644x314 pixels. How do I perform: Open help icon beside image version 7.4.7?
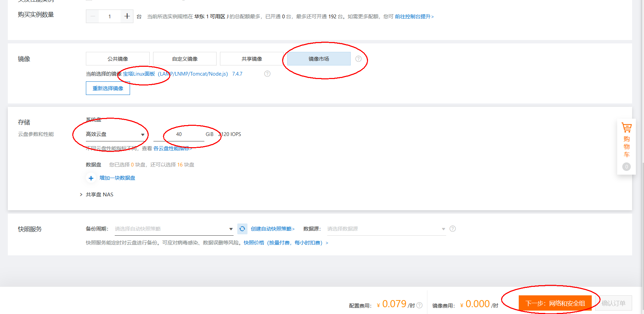coord(268,74)
